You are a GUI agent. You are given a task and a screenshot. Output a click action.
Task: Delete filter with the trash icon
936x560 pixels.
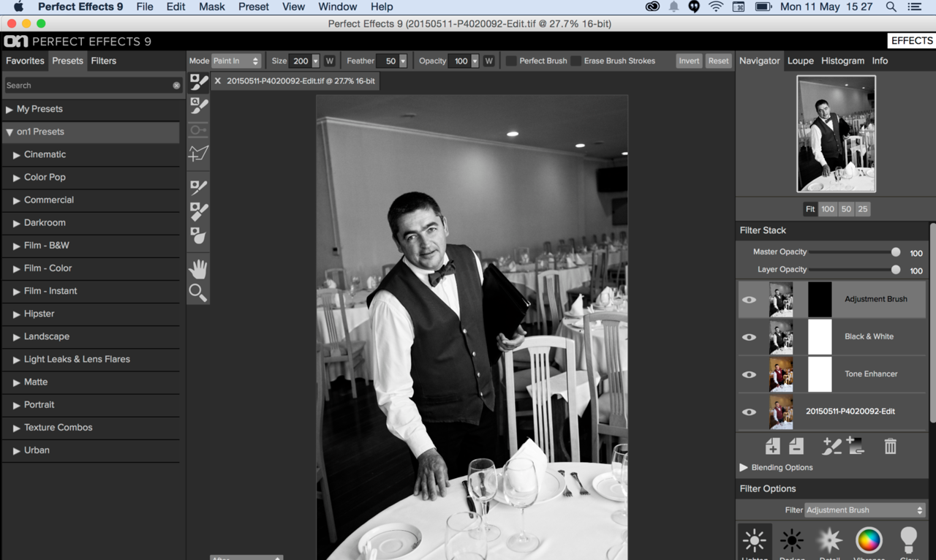point(890,446)
